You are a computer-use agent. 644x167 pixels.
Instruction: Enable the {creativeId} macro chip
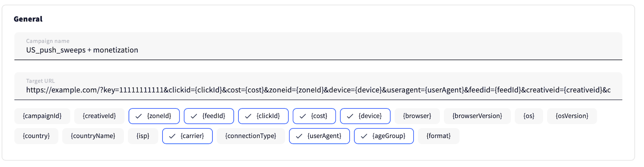[99, 116]
